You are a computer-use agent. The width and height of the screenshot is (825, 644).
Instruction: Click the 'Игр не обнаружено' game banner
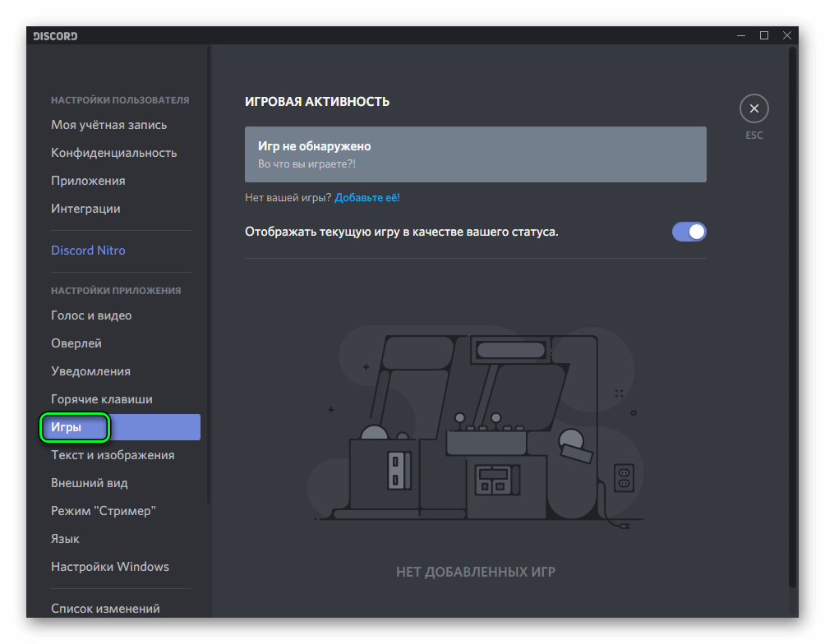pos(475,154)
